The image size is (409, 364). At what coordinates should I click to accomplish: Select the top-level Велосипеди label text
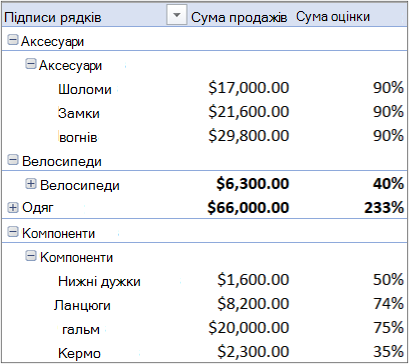pyautogui.click(x=62, y=162)
